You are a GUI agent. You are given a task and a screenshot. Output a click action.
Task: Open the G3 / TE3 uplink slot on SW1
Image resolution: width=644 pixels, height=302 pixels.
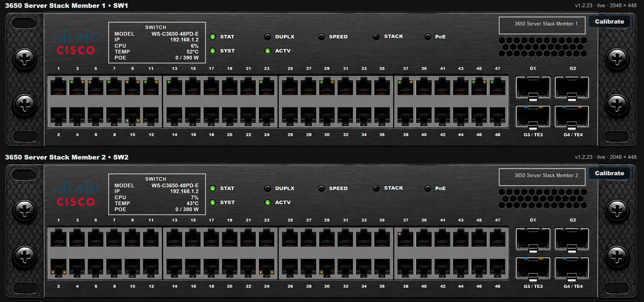click(x=533, y=117)
